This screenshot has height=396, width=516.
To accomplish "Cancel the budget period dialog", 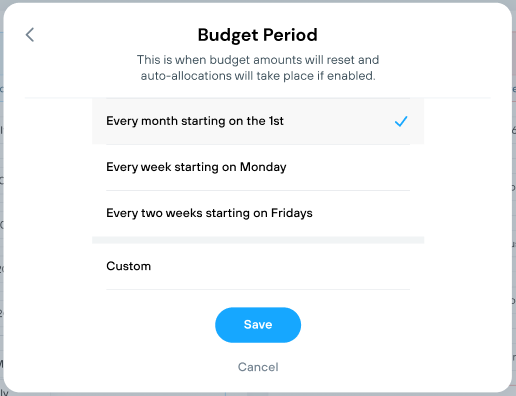I will coord(258,367).
